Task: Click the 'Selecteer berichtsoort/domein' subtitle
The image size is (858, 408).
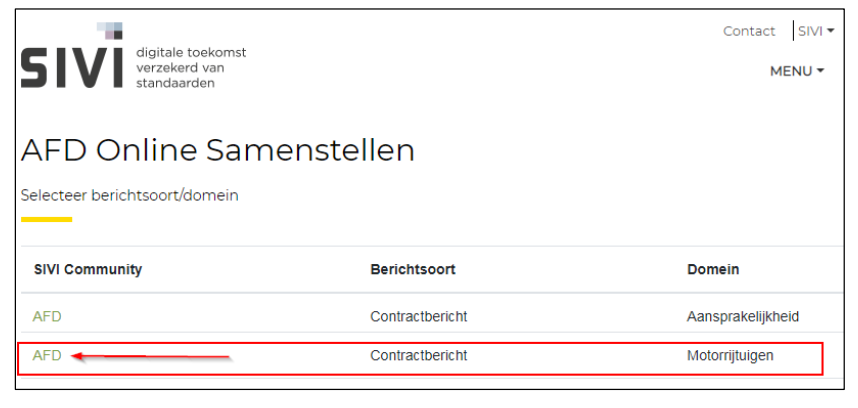Action: [130, 195]
